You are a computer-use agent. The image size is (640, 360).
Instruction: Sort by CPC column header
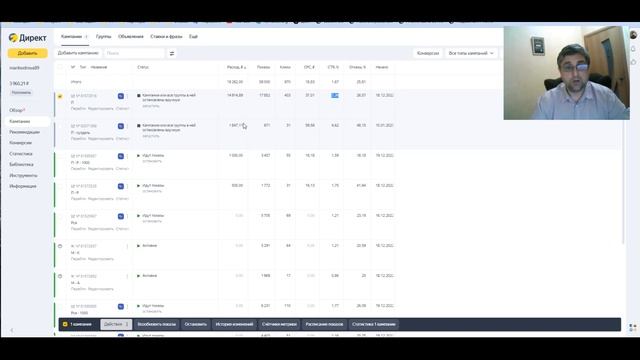tap(309, 67)
